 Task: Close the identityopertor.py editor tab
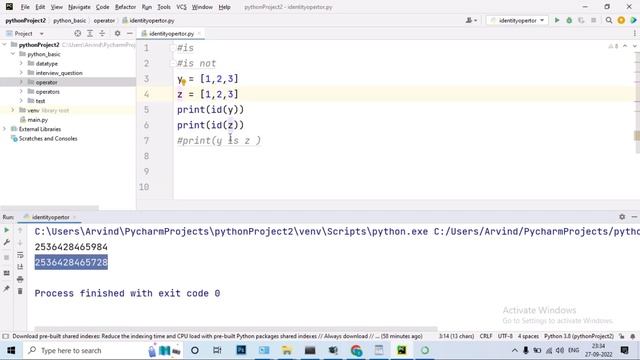coord(199,33)
